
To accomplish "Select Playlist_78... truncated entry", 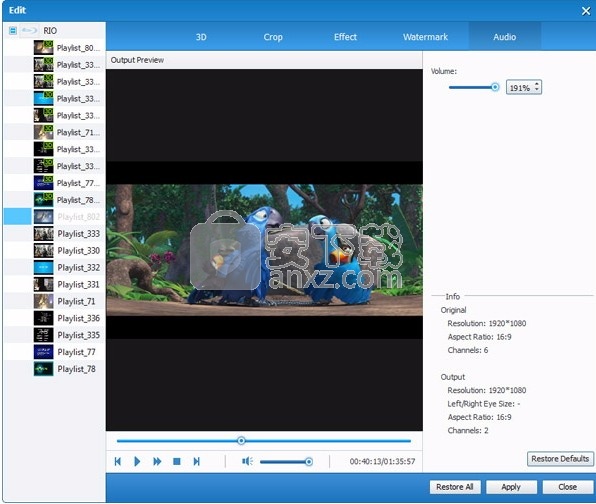I will 54,200.
